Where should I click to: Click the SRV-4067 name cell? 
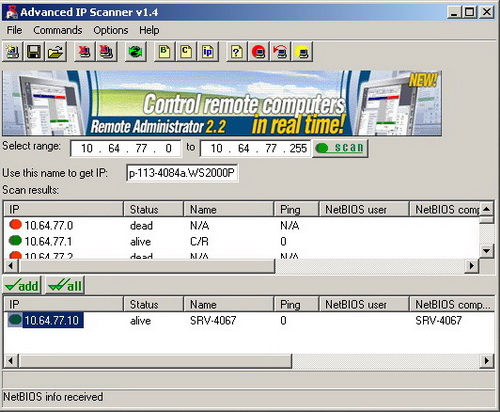coord(213,320)
